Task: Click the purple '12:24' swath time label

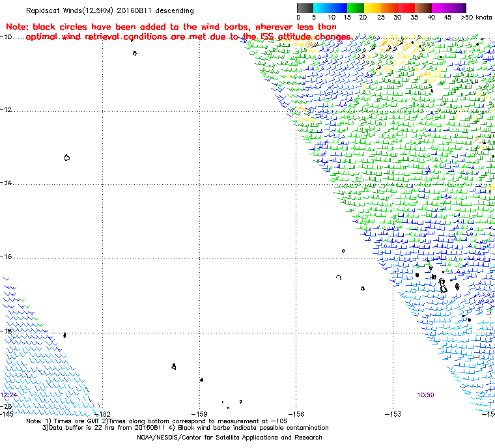Action: 9,395
